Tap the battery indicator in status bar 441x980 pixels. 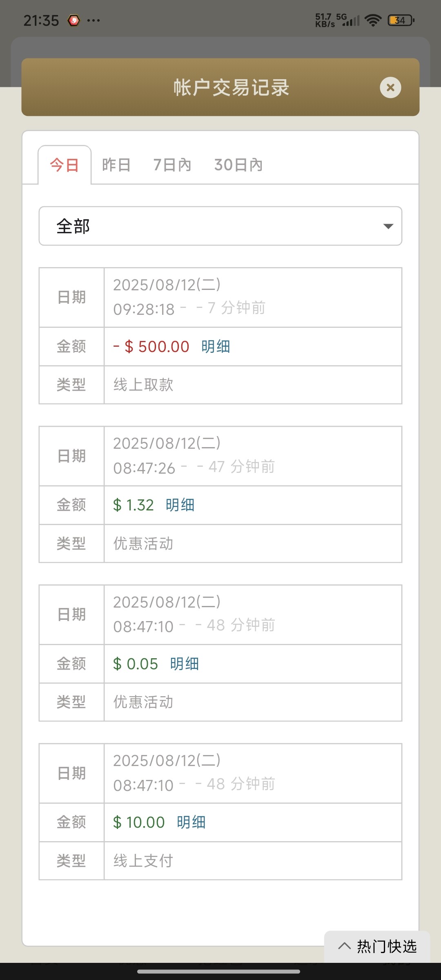coord(401,20)
